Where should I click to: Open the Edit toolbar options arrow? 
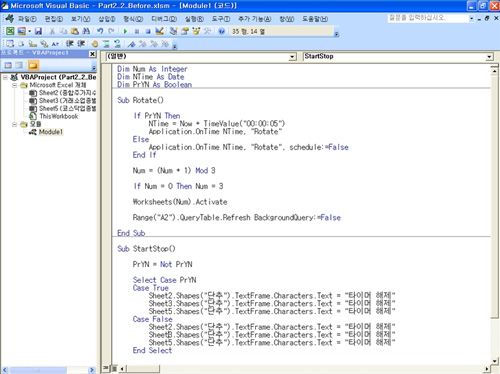tap(175, 46)
